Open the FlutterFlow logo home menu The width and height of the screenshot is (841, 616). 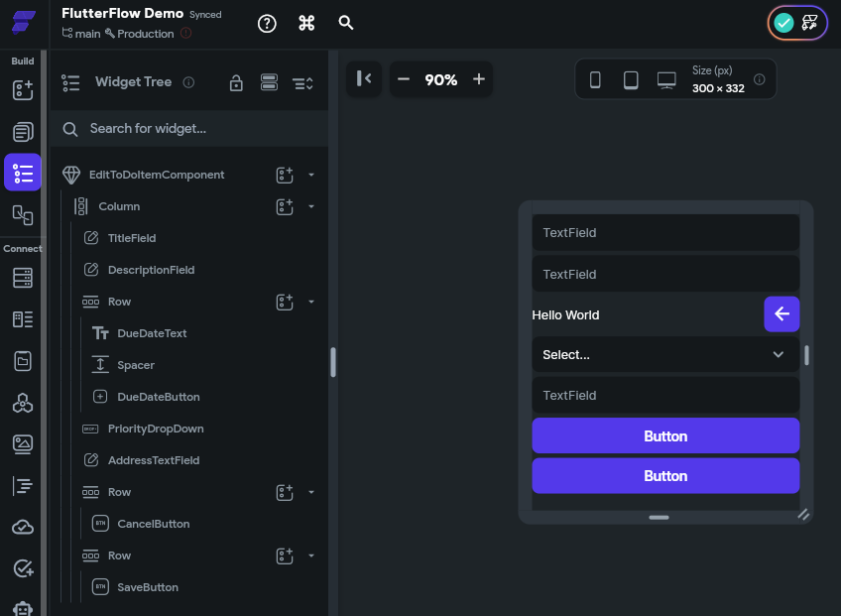click(x=23, y=23)
